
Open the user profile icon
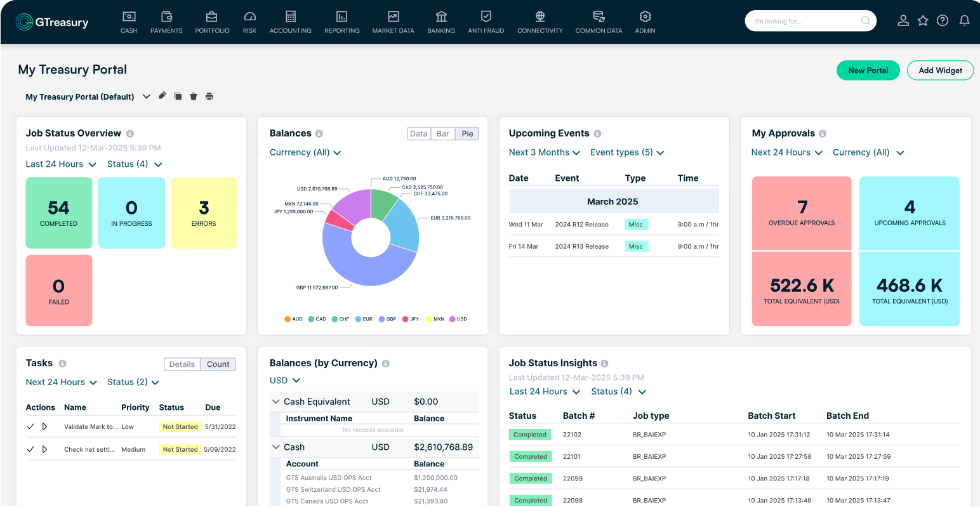click(903, 21)
